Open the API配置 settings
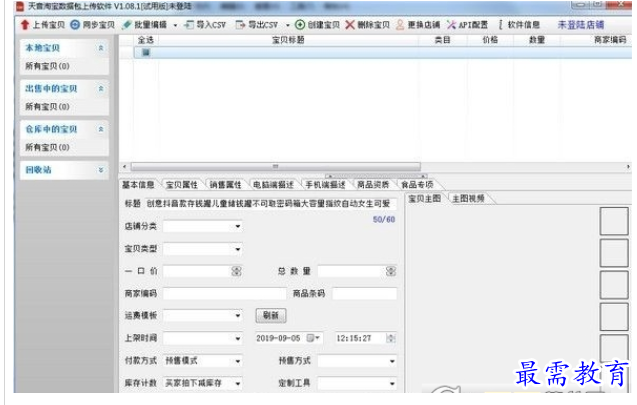Screen dimensions: 637x405 [x=468, y=25]
